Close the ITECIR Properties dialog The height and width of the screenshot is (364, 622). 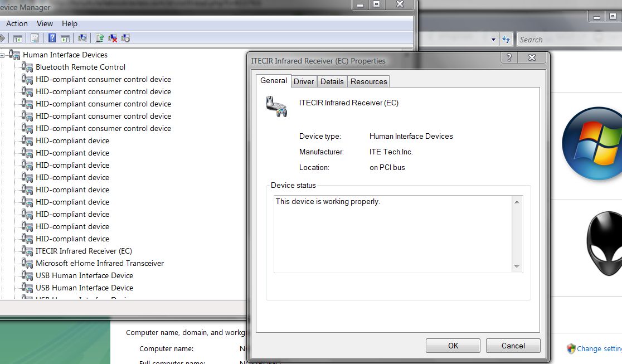coord(532,57)
